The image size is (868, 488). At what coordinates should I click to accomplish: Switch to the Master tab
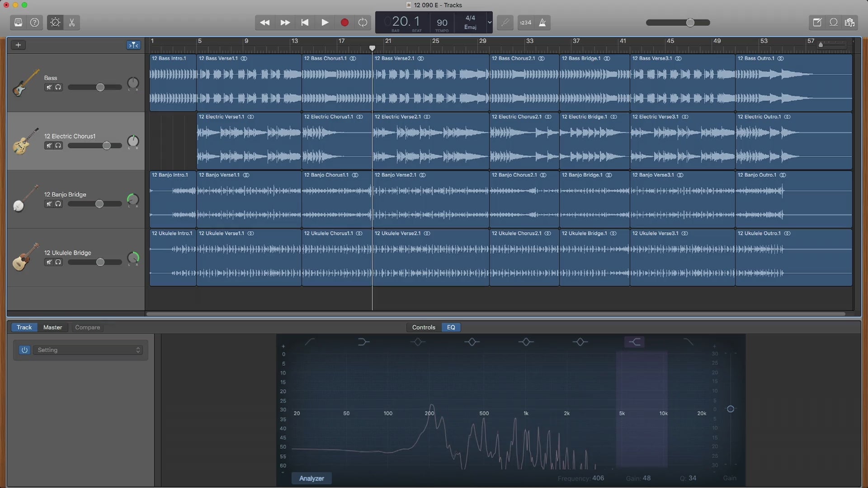pos(52,327)
